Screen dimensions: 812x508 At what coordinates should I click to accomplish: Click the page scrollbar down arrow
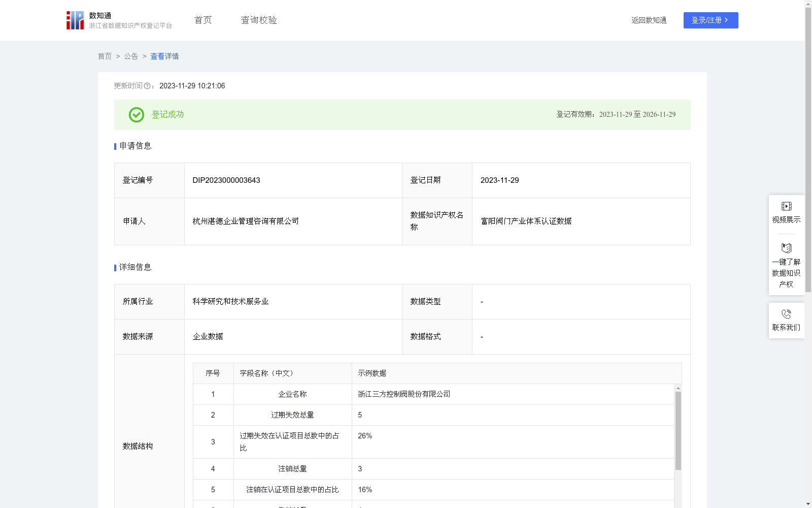coord(808,504)
